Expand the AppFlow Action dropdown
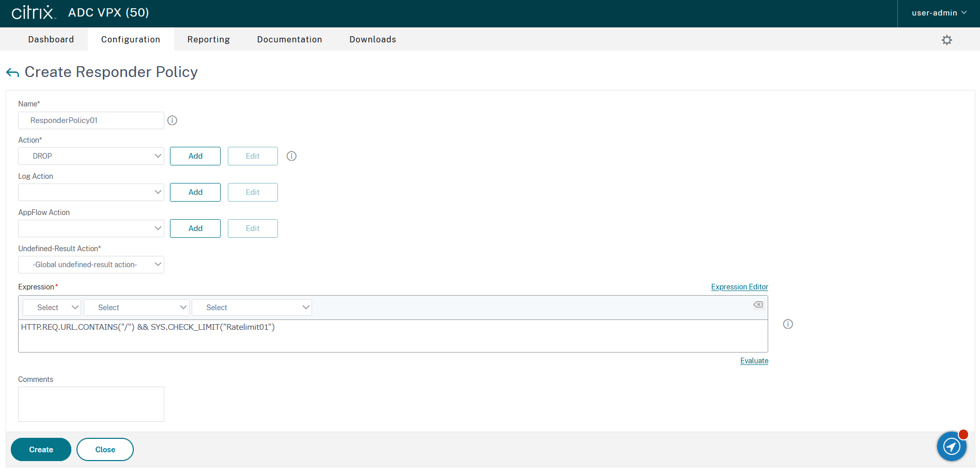The image size is (980, 474). click(91, 228)
